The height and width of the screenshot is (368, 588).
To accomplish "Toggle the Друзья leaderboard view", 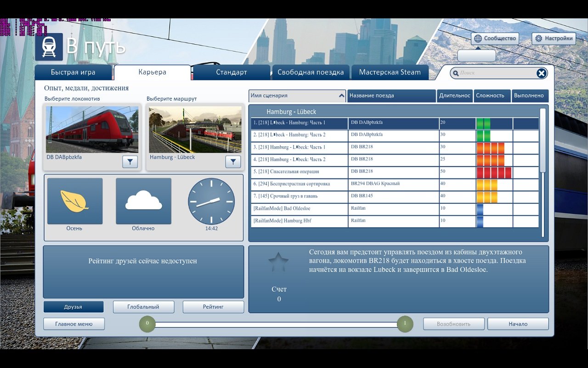I will (x=73, y=307).
